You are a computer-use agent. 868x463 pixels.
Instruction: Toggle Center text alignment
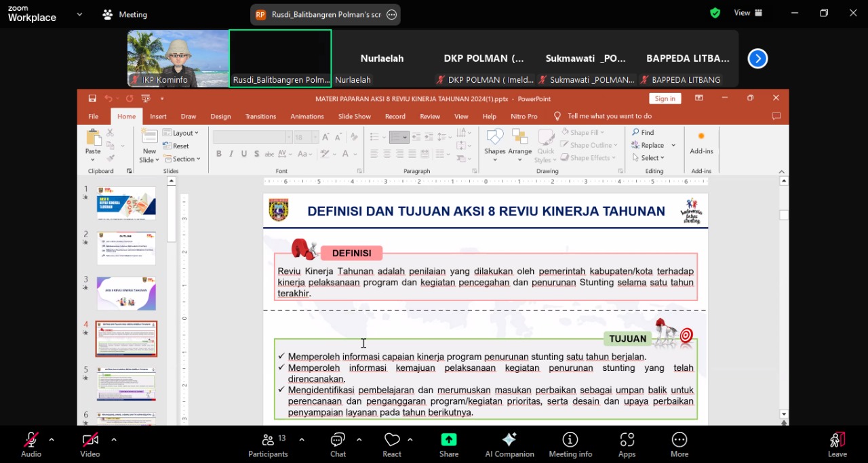pos(387,154)
